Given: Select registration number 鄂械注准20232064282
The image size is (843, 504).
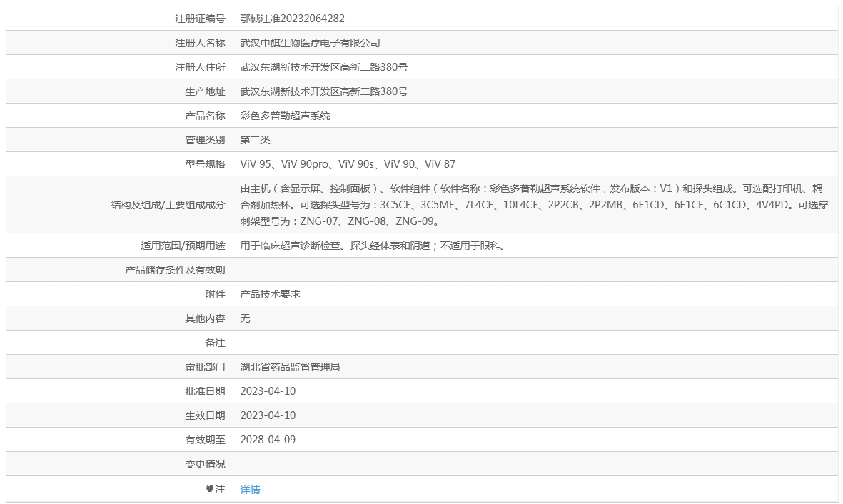Looking at the screenshot, I should tap(293, 19).
